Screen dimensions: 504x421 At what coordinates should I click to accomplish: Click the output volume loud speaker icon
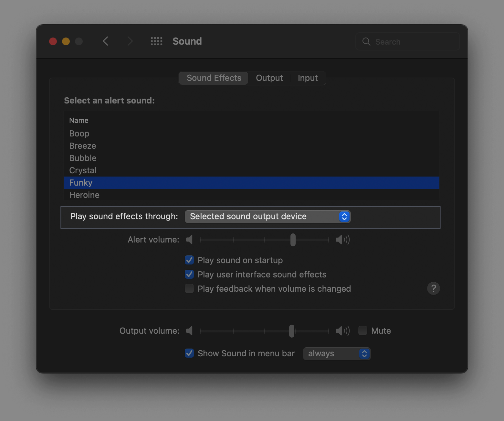point(342,331)
